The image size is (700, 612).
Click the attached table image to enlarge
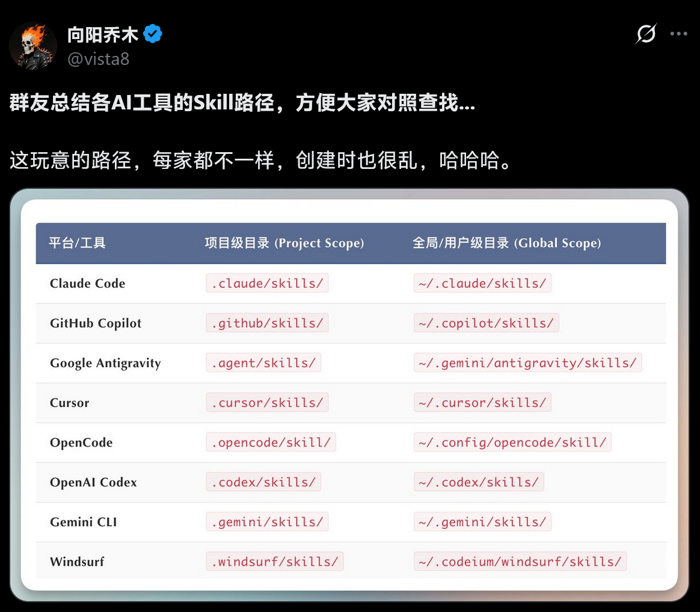351,397
